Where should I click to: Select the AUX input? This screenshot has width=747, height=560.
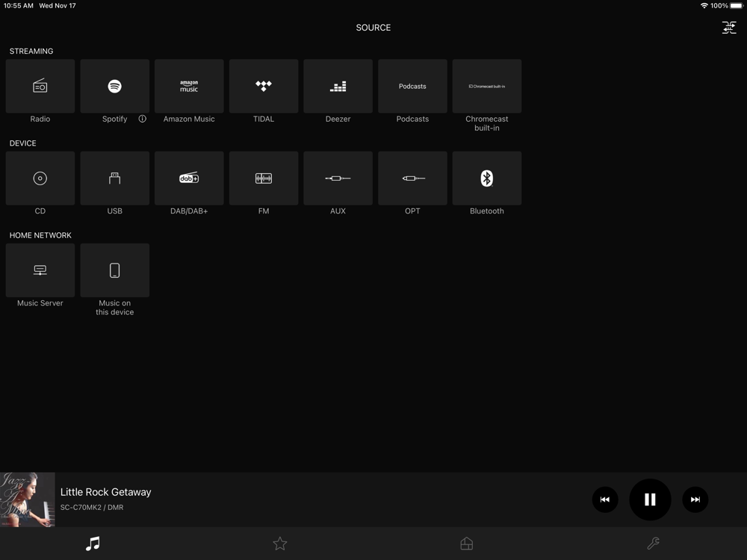338,178
